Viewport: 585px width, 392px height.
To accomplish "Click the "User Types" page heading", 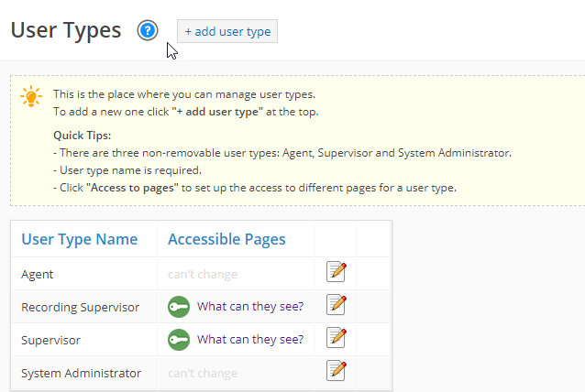I will point(66,30).
